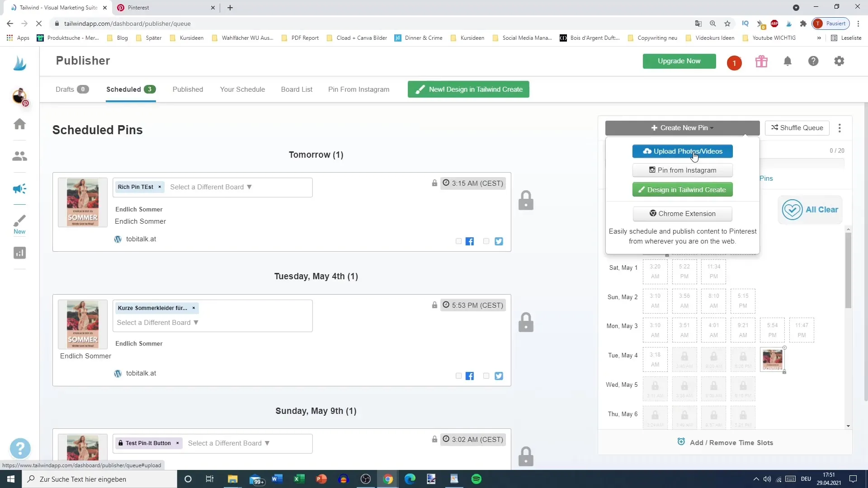868x488 pixels.
Task: Choose Pin from Instagram in the dropdown
Action: point(682,170)
